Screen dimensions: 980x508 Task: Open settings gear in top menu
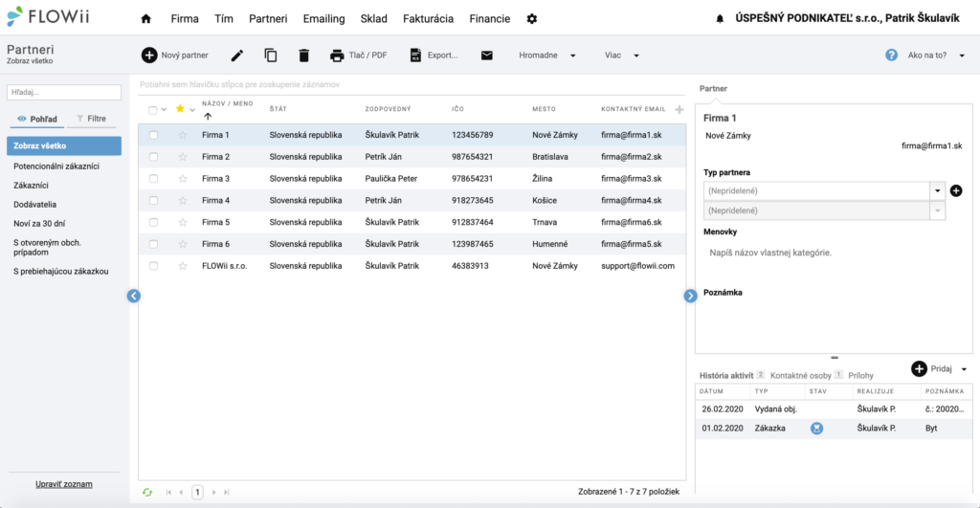[x=532, y=19]
